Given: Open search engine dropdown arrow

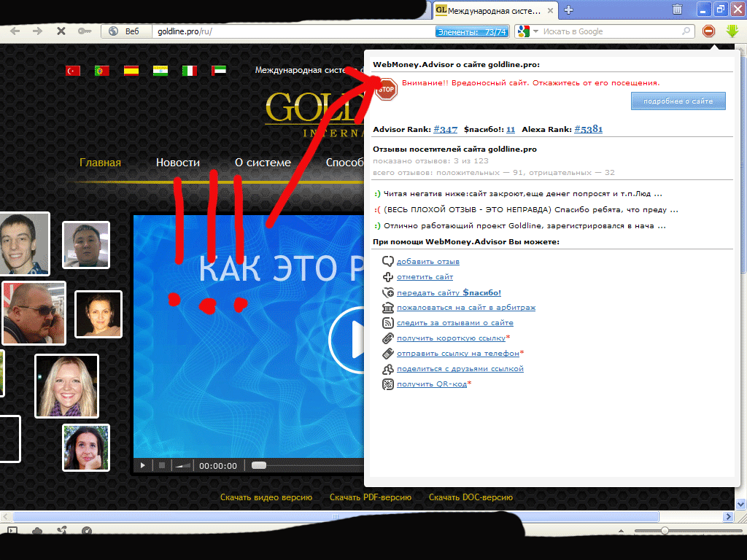Looking at the screenshot, I should click(x=535, y=31).
